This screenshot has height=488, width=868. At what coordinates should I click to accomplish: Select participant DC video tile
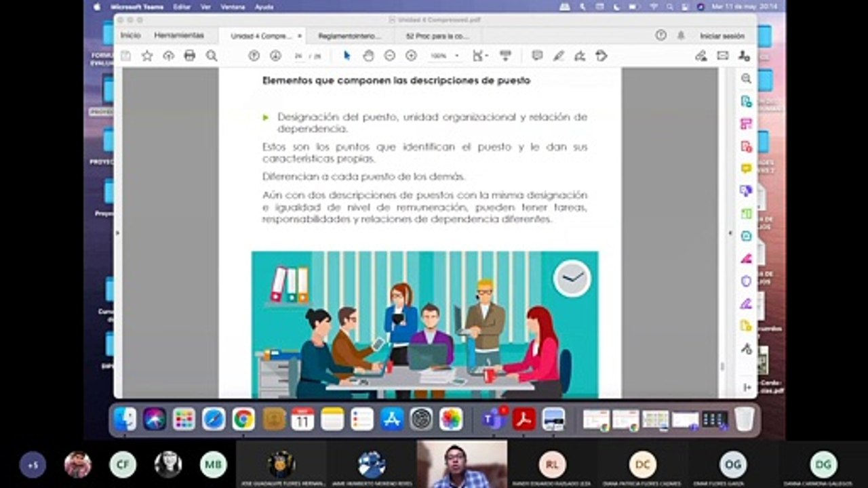642,465
